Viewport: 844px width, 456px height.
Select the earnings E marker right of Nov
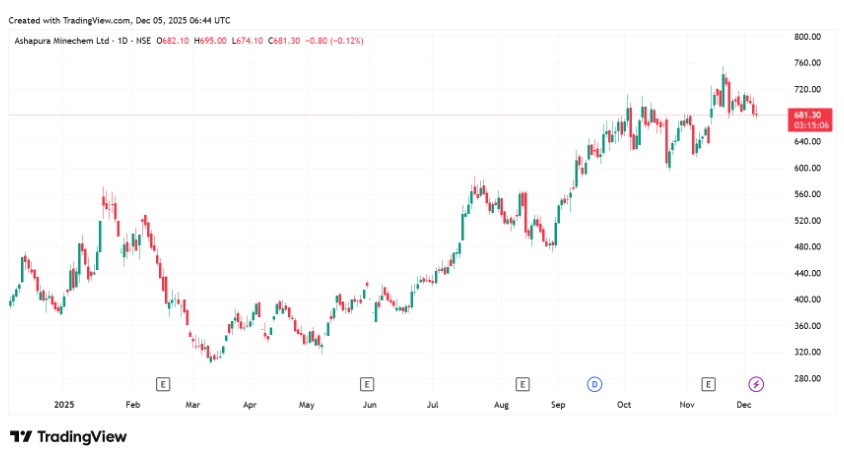(x=709, y=384)
